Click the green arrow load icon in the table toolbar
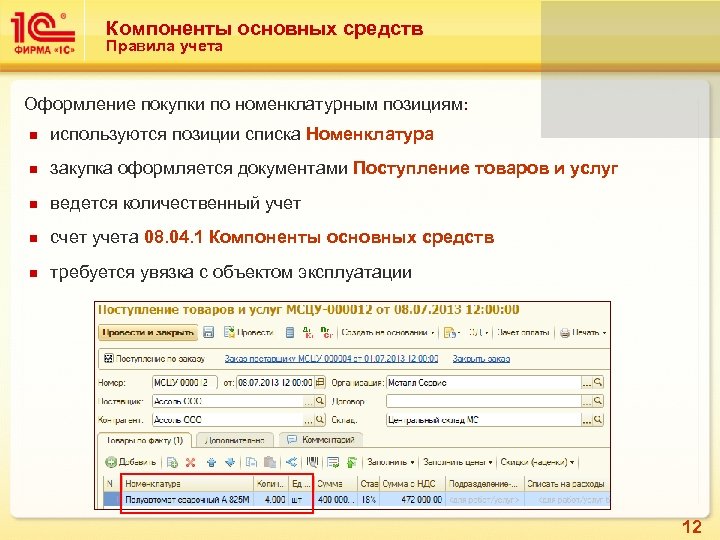This screenshot has height=540, width=720. (352, 462)
